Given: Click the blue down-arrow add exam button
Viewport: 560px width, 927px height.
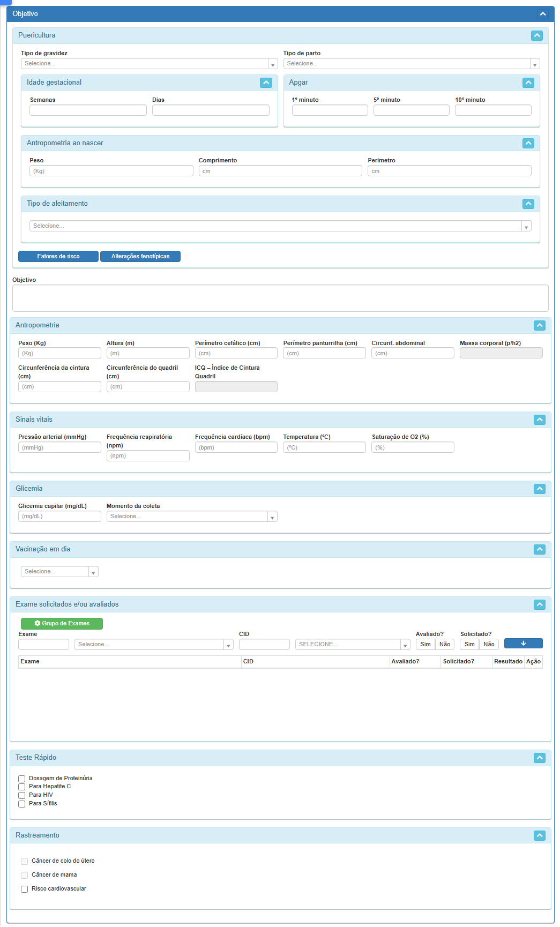Looking at the screenshot, I should click(523, 644).
